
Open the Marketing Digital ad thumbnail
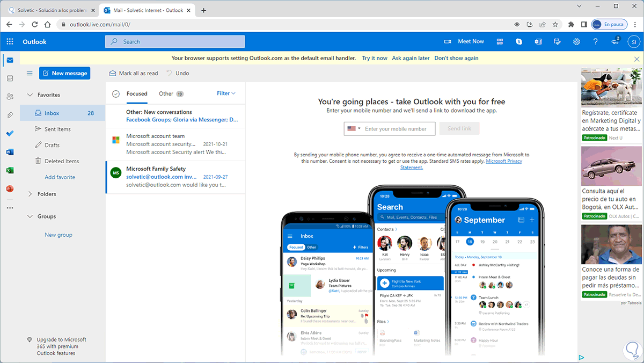click(611, 86)
